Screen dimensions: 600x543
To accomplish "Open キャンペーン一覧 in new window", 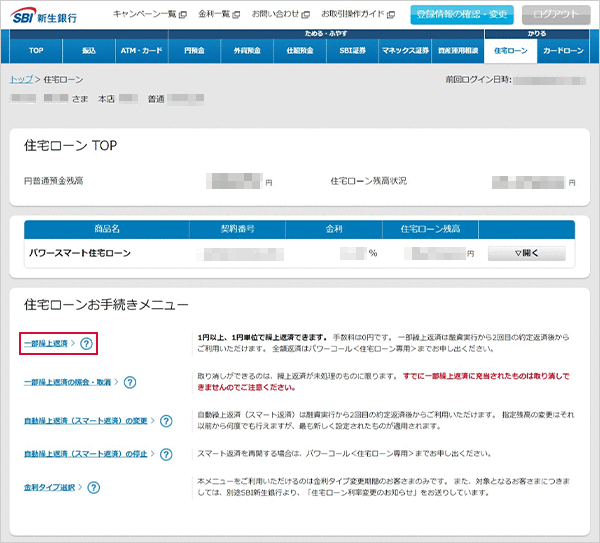I will [x=149, y=15].
